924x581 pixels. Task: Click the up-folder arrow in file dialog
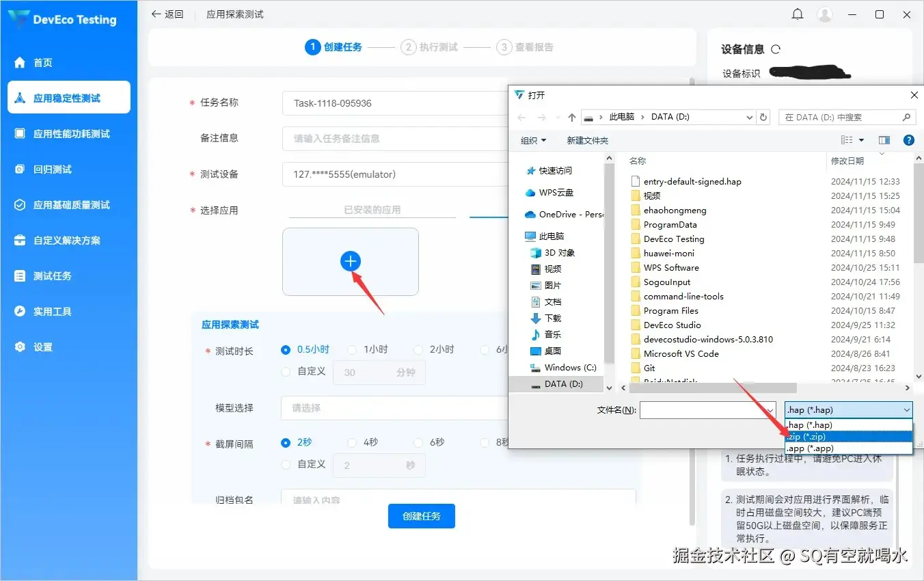(572, 118)
